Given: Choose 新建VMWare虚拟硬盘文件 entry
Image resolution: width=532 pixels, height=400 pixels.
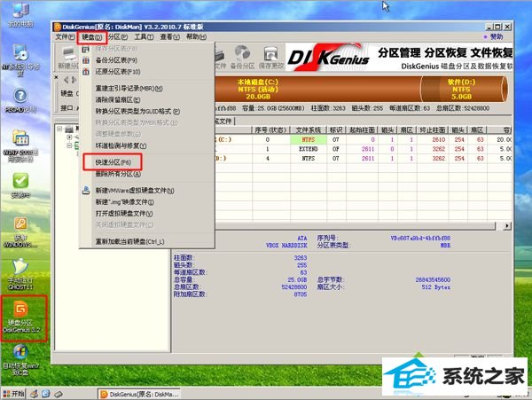Looking at the screenshot, I should (135, 191).
